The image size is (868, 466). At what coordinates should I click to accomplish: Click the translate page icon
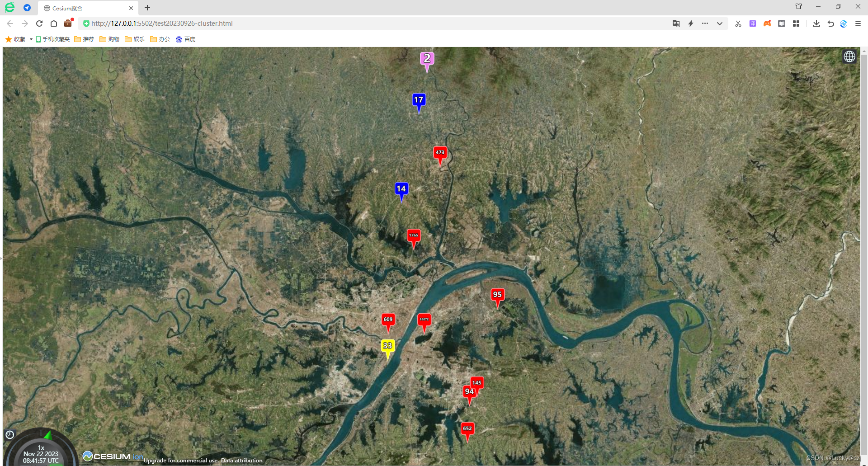tap(676, 24)
